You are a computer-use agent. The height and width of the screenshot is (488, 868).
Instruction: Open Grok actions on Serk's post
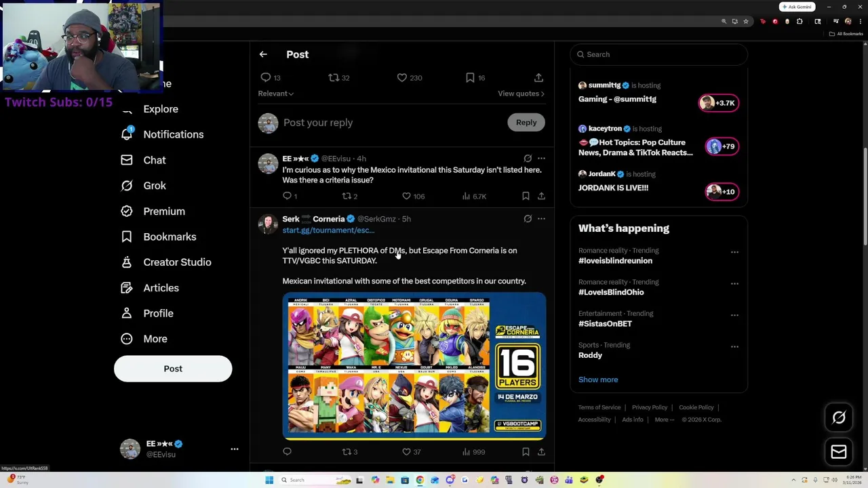528,219
